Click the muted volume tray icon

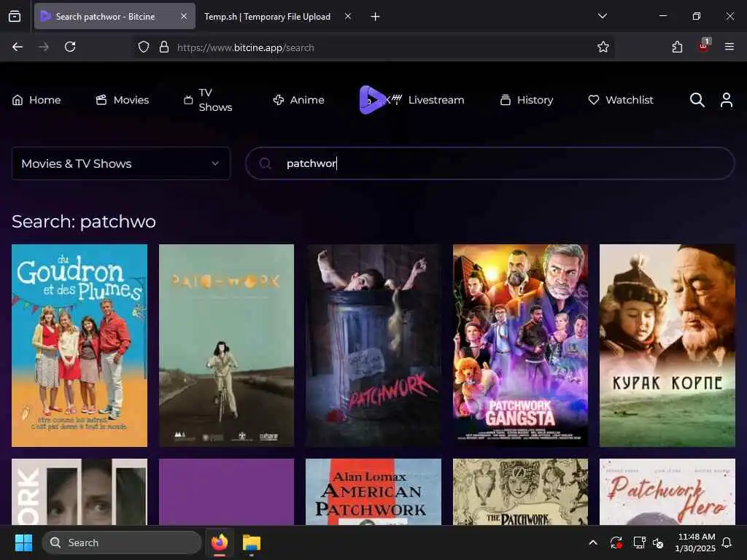(x=659, y=542)
